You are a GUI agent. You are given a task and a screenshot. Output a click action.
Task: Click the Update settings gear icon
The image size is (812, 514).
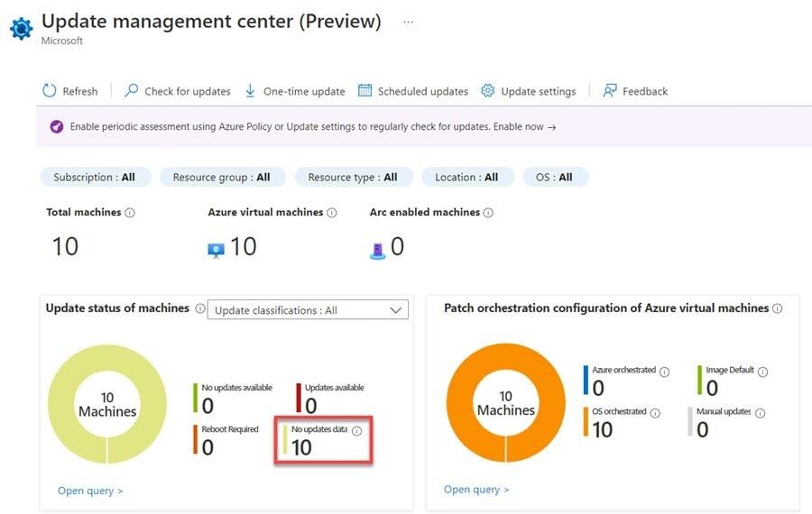[488, 90]
